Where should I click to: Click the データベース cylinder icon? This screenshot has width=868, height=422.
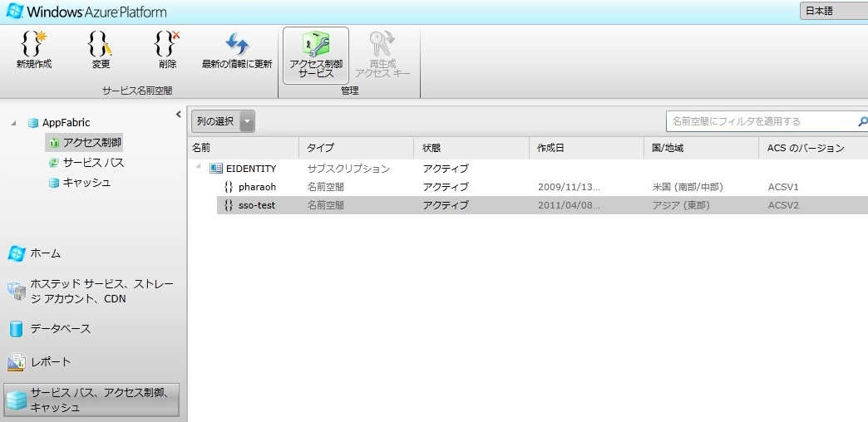pyautogui.click(x=16, y=328)
